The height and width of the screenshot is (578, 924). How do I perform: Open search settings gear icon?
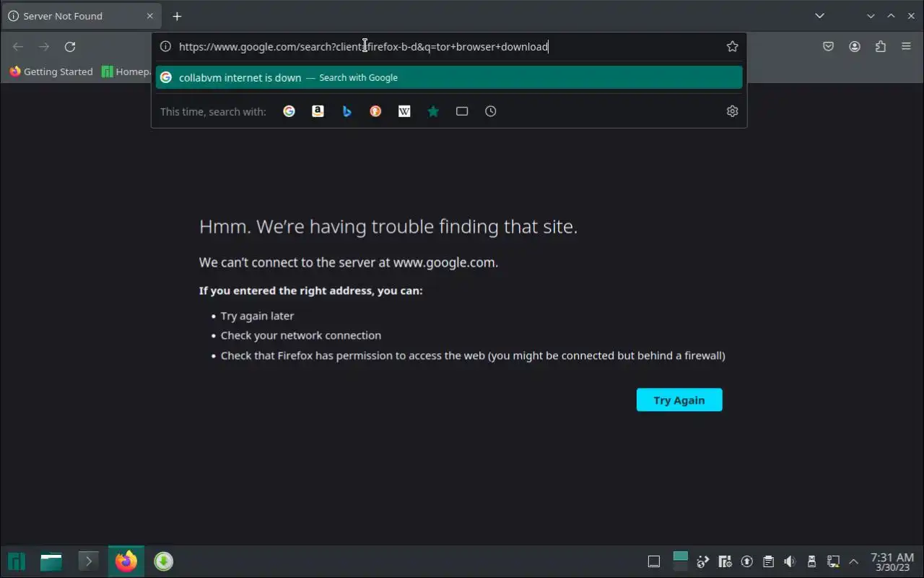732,111
